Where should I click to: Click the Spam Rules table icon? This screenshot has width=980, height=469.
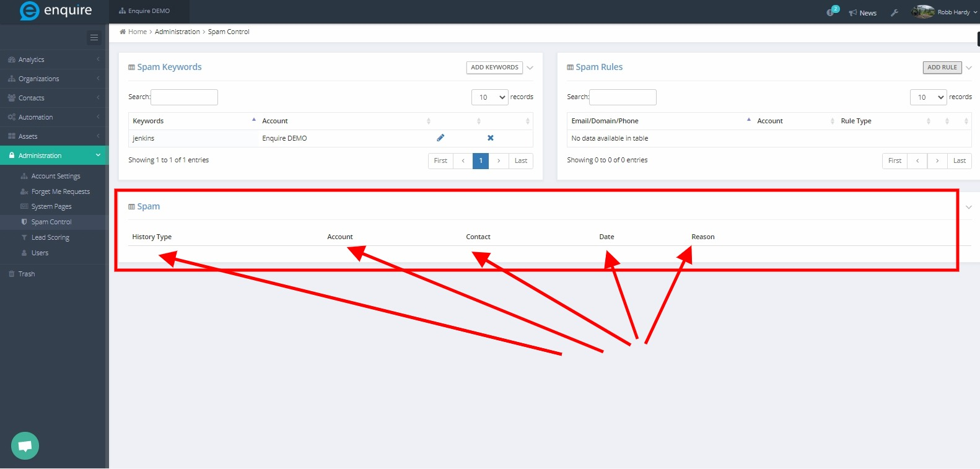pyautogui.click(x=570, y=68)
